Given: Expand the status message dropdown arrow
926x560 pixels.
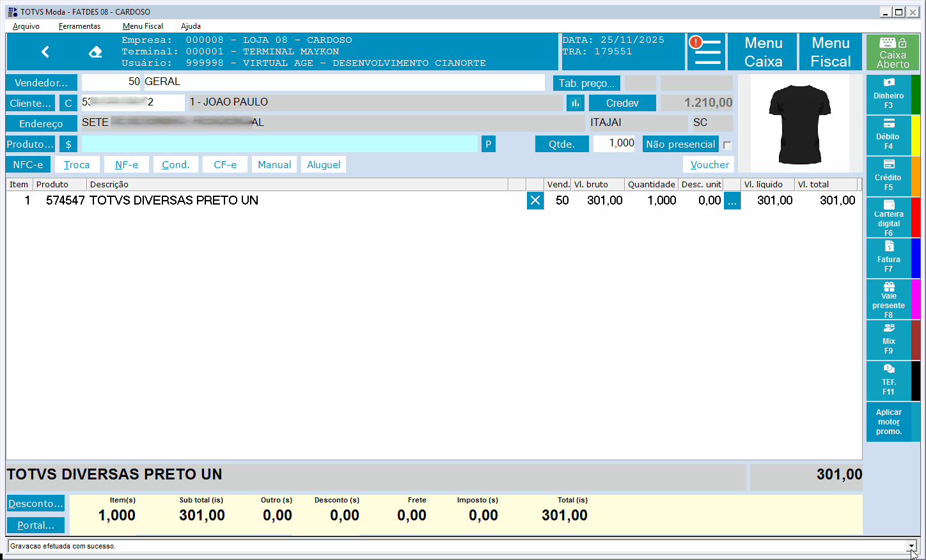Looking at the screenshot, I should [x=911, y=546].
